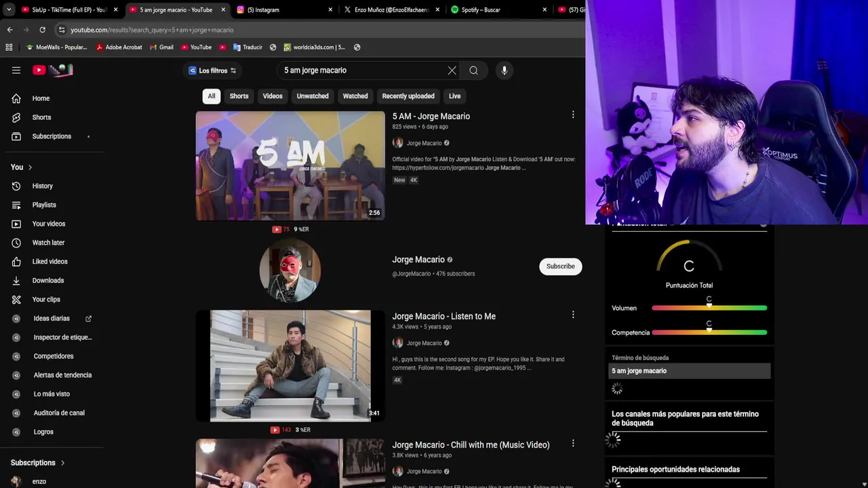Click the 5 AM video thumbnail

click(x=290, y=165)
